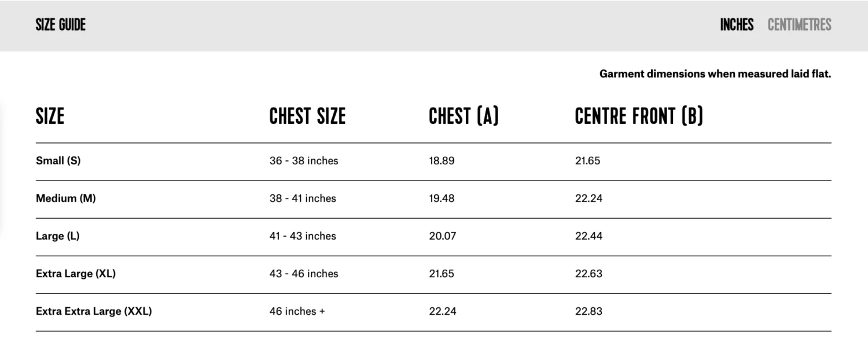Image resolution: width=868 pixels, height=346 pixels.
Task: Click the 22.24 centre front for Medium
Action: click(x=589, y=198)
